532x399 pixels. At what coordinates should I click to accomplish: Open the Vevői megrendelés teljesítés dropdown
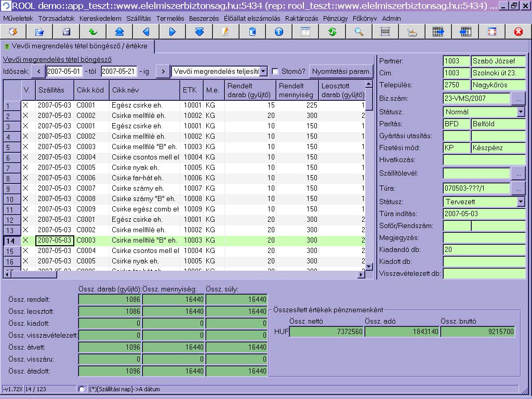[263, 71]
